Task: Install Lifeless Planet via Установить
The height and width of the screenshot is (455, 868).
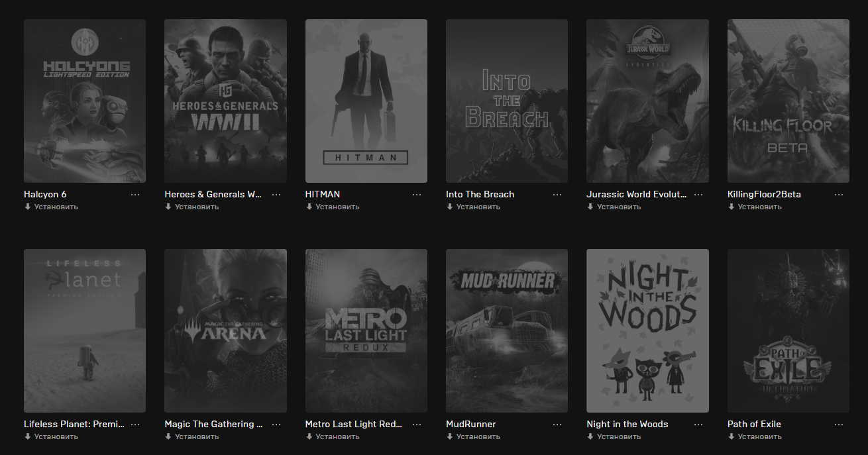Action: click(51, 436)
